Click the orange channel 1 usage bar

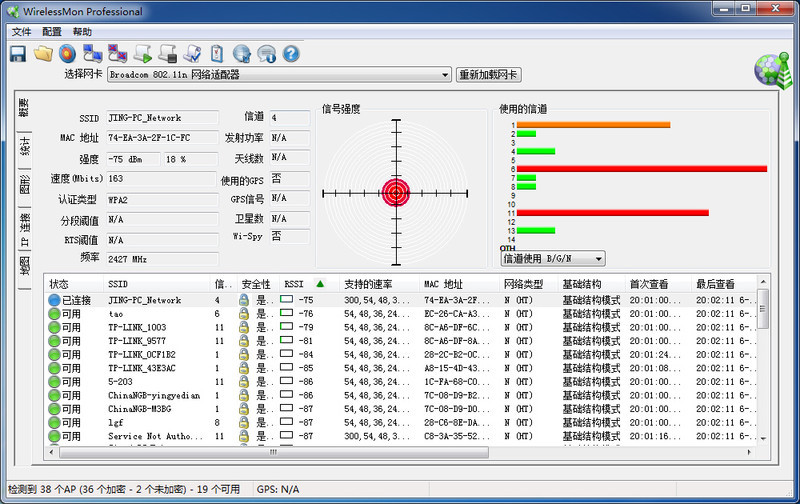tap(593, 124)
